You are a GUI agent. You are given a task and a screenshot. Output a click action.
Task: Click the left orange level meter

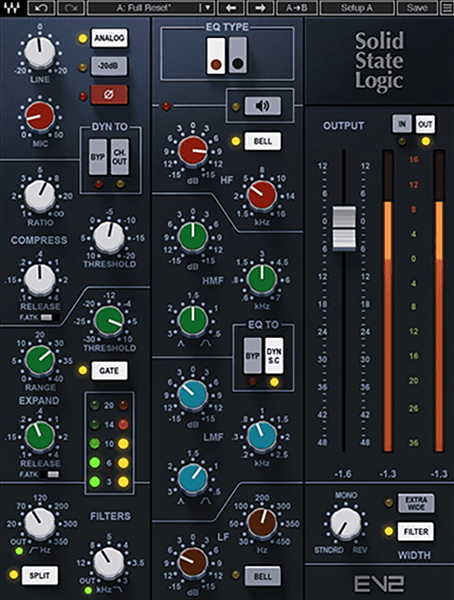[x=388, y=301]
